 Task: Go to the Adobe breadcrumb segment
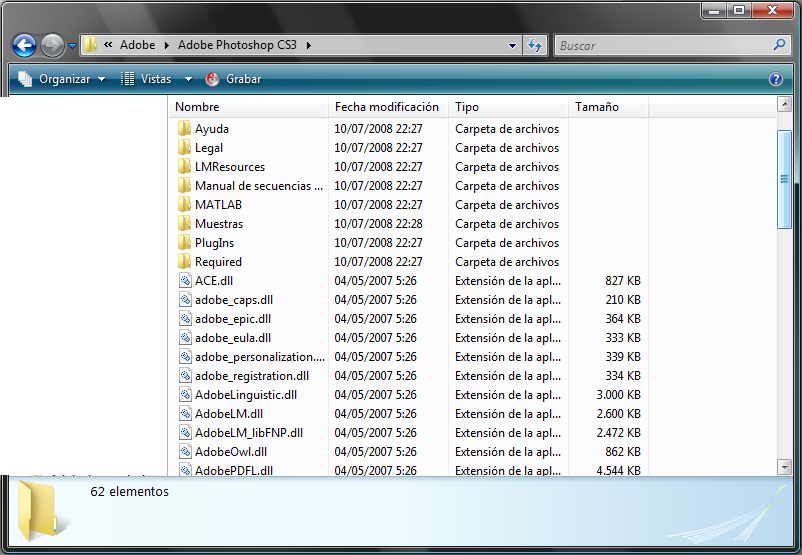point(137,45)
